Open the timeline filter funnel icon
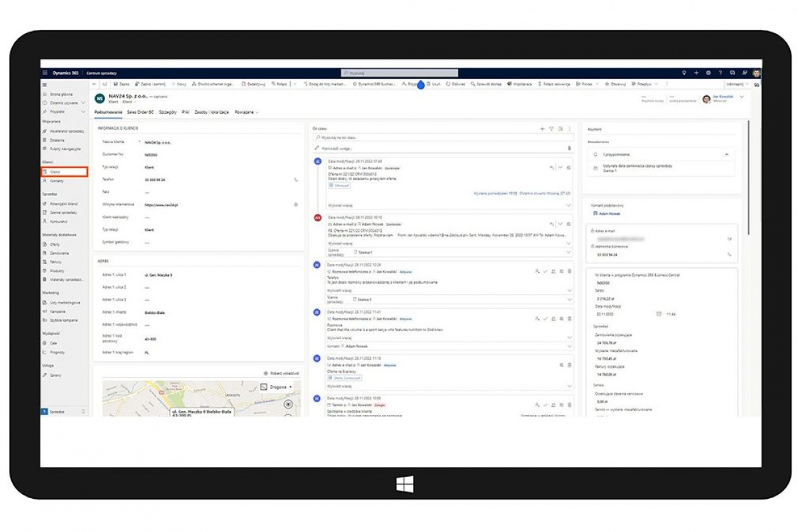798x532 pixels. point(551,128)
